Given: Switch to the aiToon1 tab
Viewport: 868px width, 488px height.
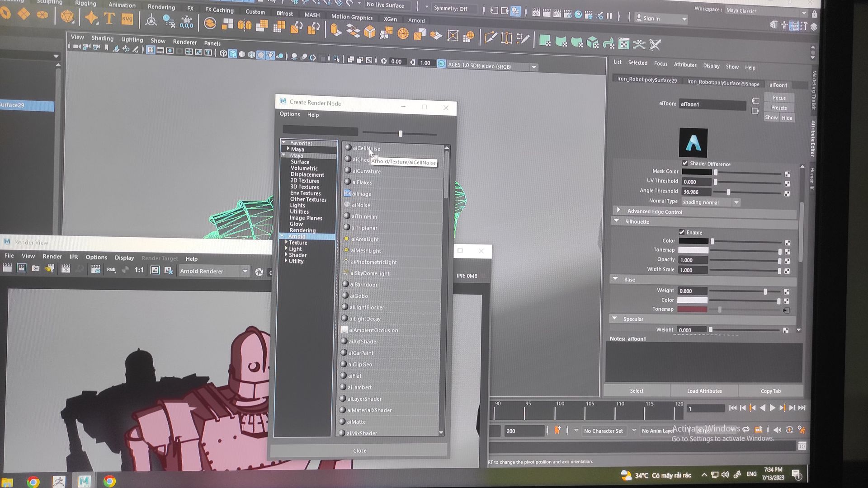Looking at the screenshot, I should [x=778, y=85].
